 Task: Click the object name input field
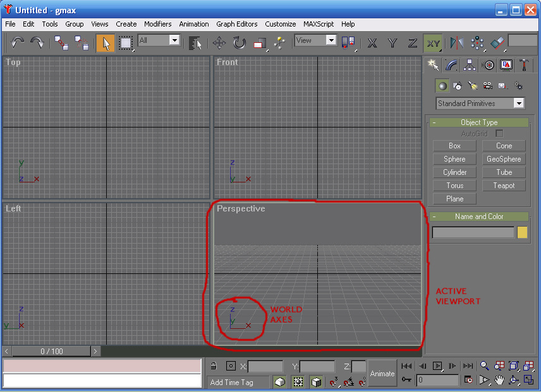point(473,232)
